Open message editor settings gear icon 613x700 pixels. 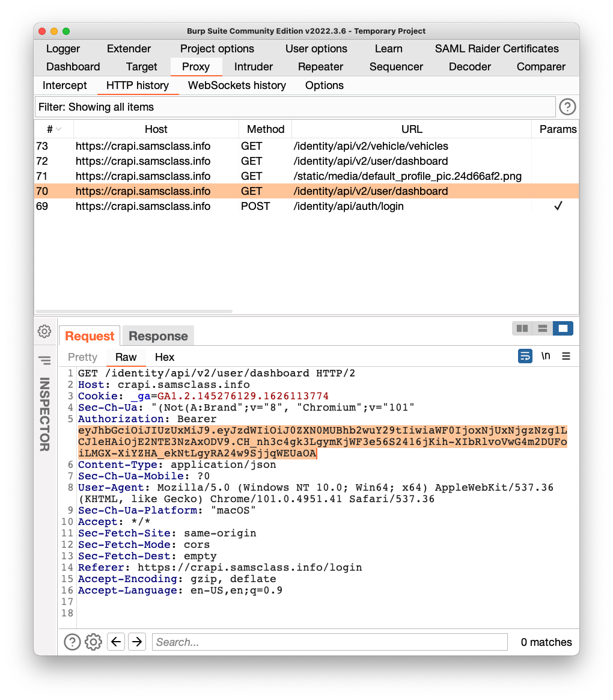point(44,331)
